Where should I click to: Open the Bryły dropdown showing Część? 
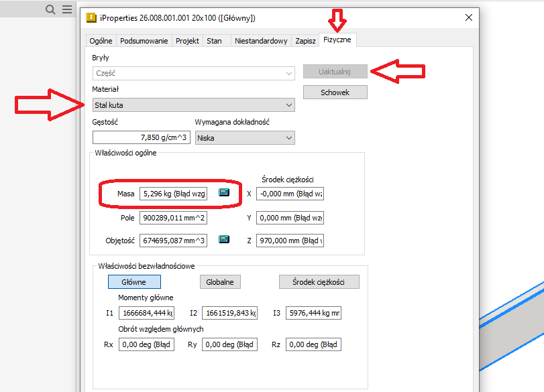[x=193, y=73]
